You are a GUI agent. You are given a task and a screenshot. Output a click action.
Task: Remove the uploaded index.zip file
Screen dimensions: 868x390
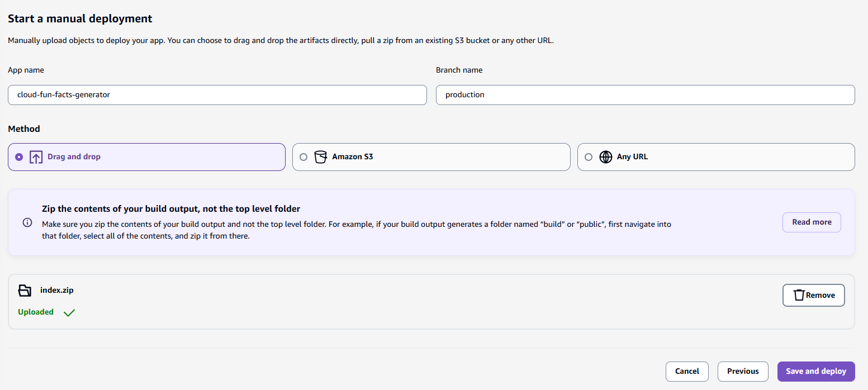(x=813, y=295)
